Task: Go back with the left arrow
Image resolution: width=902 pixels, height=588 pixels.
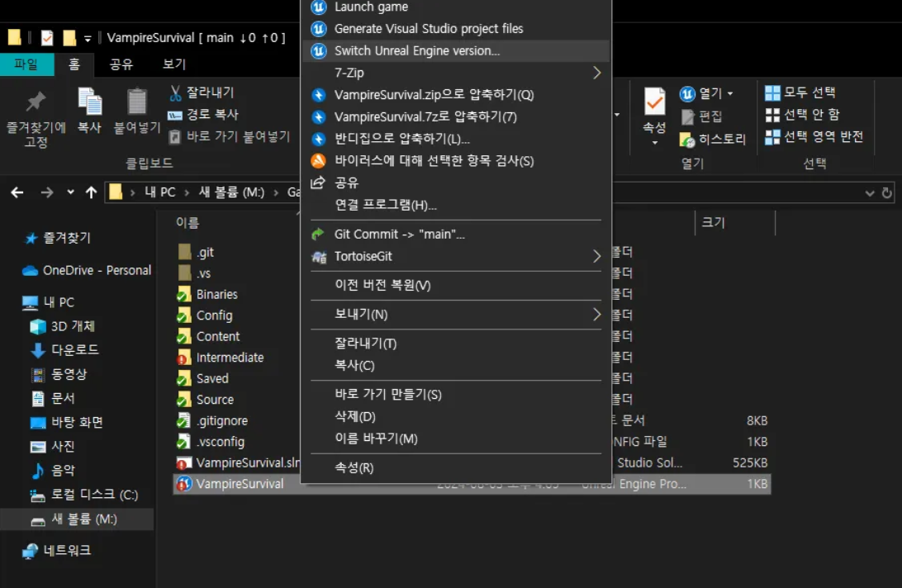Action: pyautogui.click(x=17, y=192)
